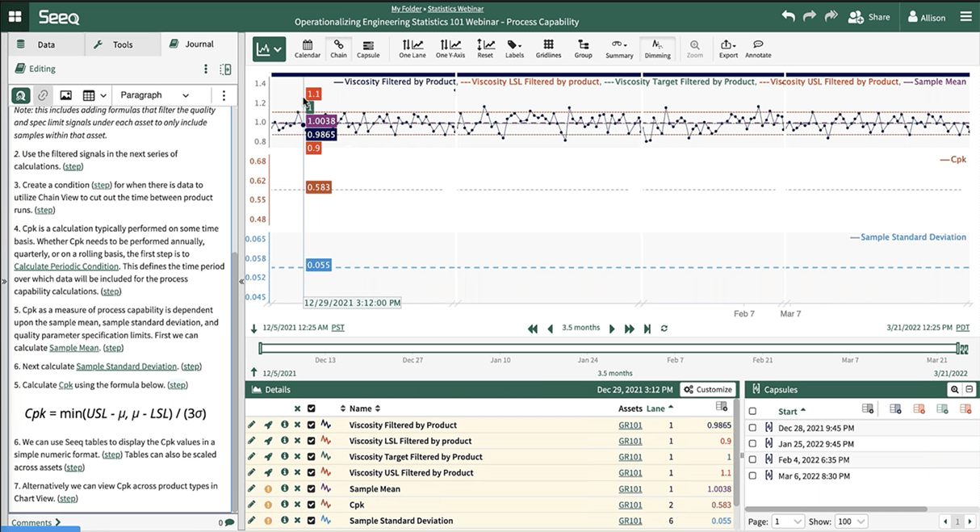Select the Chain view icon
Image resolution: width=980 pixels, height=532 pixels.
[x=338, y=49]
